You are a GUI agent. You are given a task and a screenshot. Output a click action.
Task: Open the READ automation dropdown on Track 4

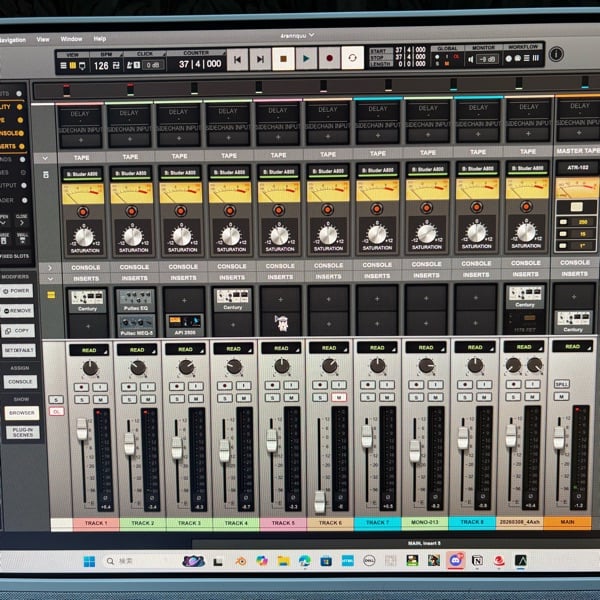232,350
